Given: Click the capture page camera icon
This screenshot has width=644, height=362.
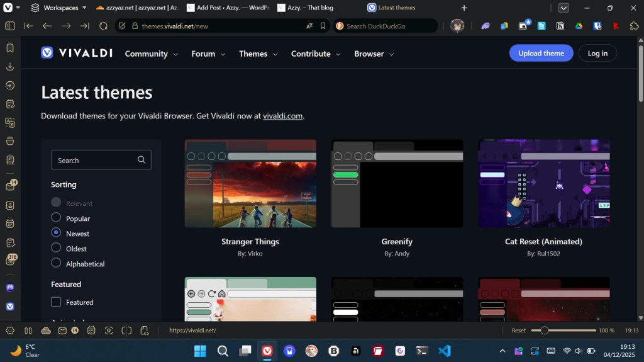Looking at the screenshot, I should 109,331.
